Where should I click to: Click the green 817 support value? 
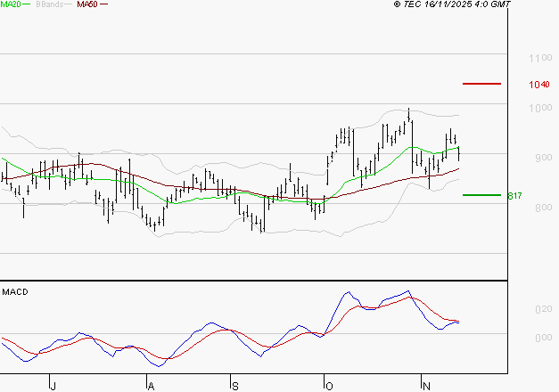[x=514, y=196]
